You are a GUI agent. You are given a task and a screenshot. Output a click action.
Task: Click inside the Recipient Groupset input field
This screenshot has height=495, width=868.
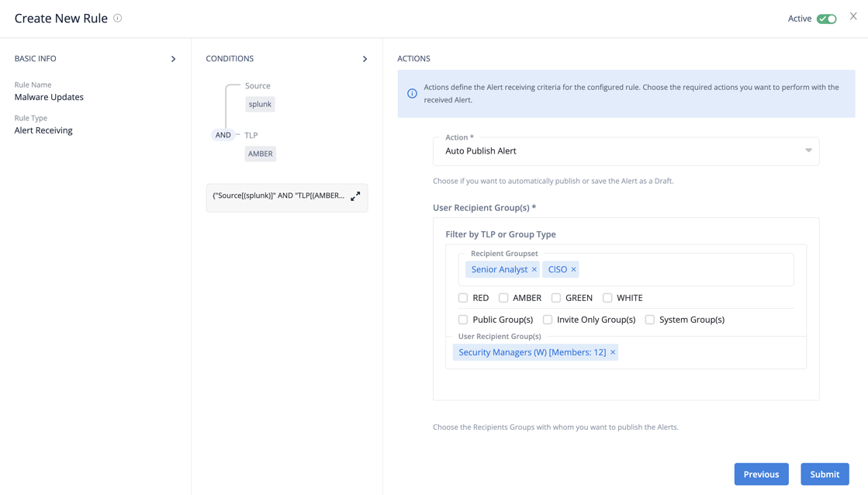[x=683, y=270]
